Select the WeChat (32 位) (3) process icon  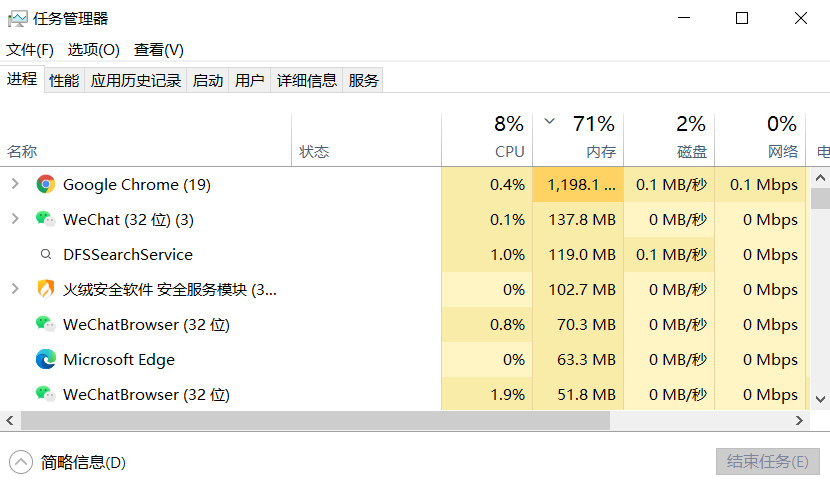(45, 220)
